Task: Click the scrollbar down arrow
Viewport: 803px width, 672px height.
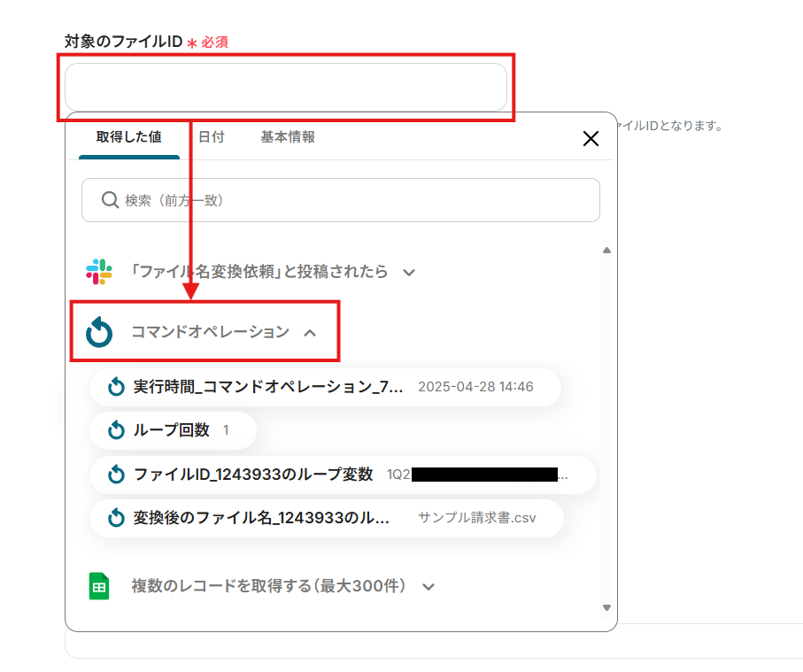Action: pyautogui.click(x=606, y=608)
